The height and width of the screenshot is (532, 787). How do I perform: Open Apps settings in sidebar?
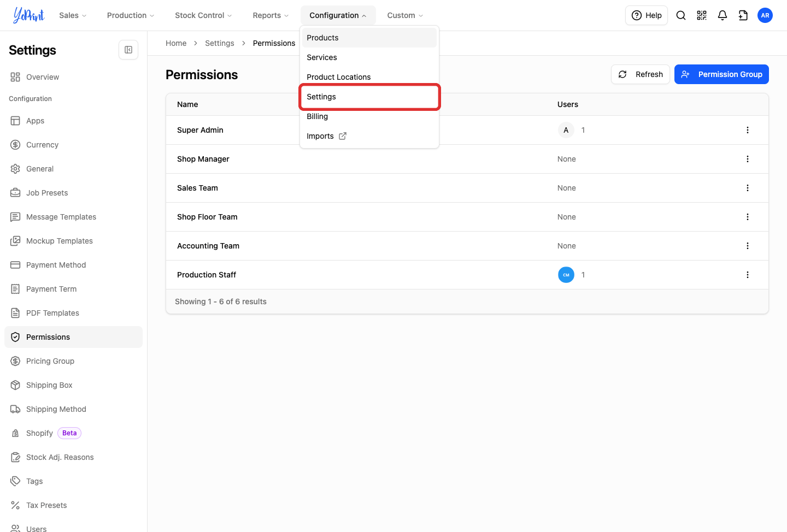(x=73, y=121)
